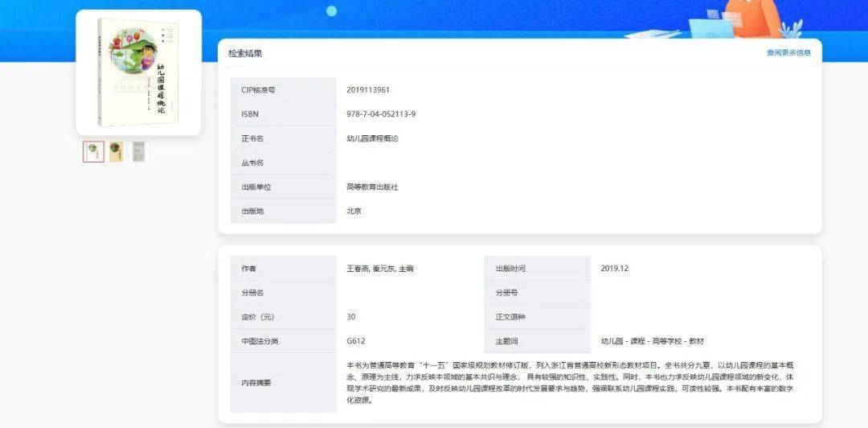Select the first book cover thumbnail
The height and width of the screenshot is (428, 868).
coord(93,151)
